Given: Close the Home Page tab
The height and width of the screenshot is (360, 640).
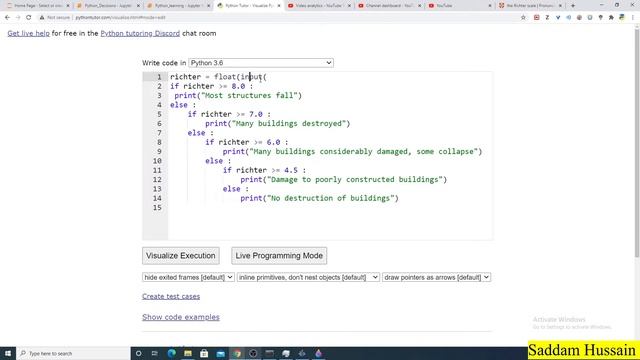Looking at the screenshot, I should pos(68,6).
